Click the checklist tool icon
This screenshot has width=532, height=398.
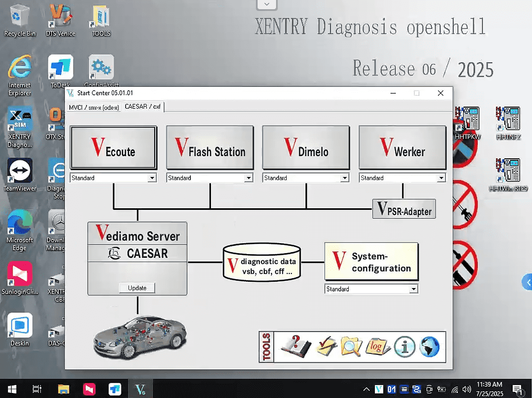(x=327, y=347)
